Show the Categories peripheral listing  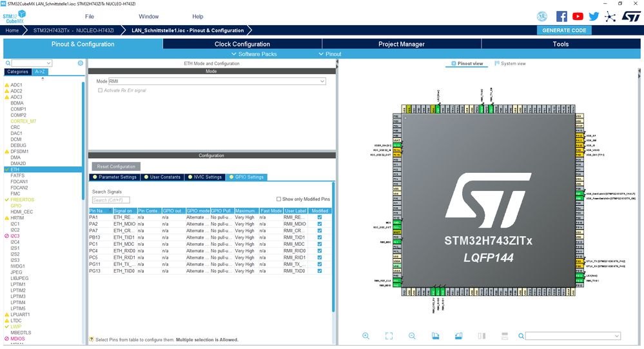click(x=17, y=72)
